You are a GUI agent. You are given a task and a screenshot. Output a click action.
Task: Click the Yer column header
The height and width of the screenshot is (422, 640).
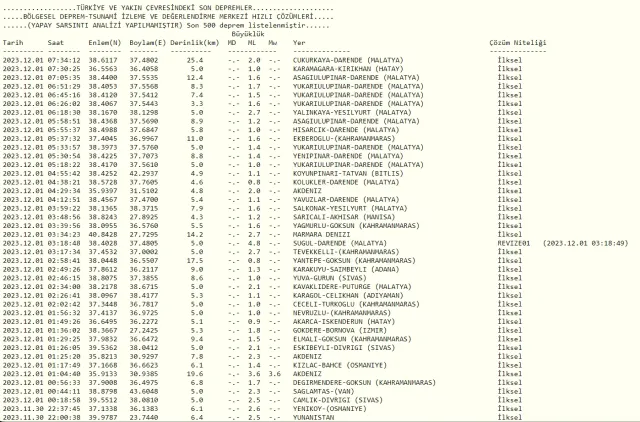point(299,45)
